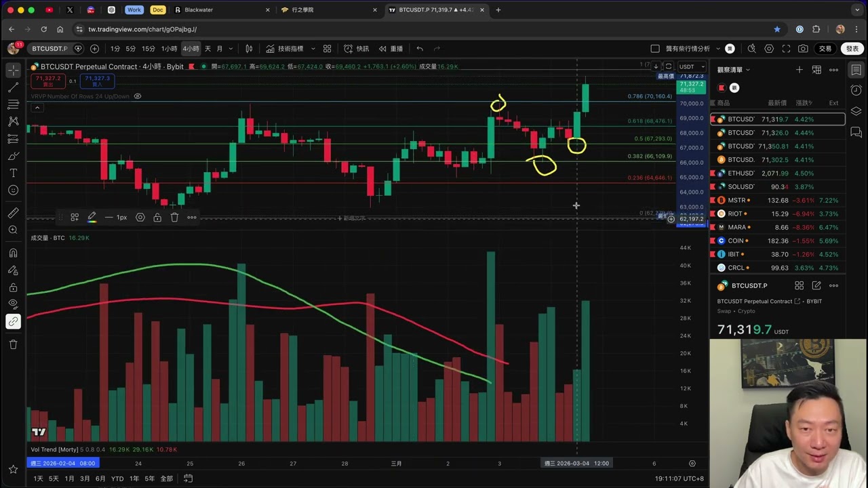Open more options in floating drawing toolbar
The image size is (868, 488).
pos(192,218)
